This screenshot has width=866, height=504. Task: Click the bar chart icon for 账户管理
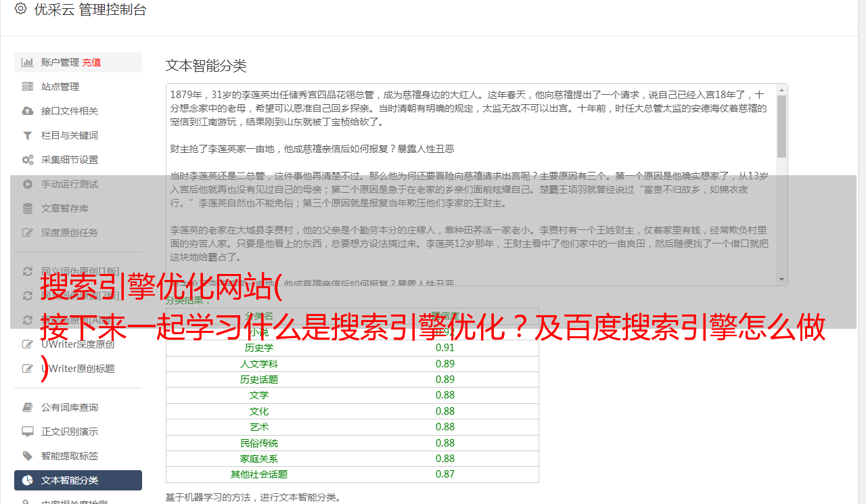28,62
